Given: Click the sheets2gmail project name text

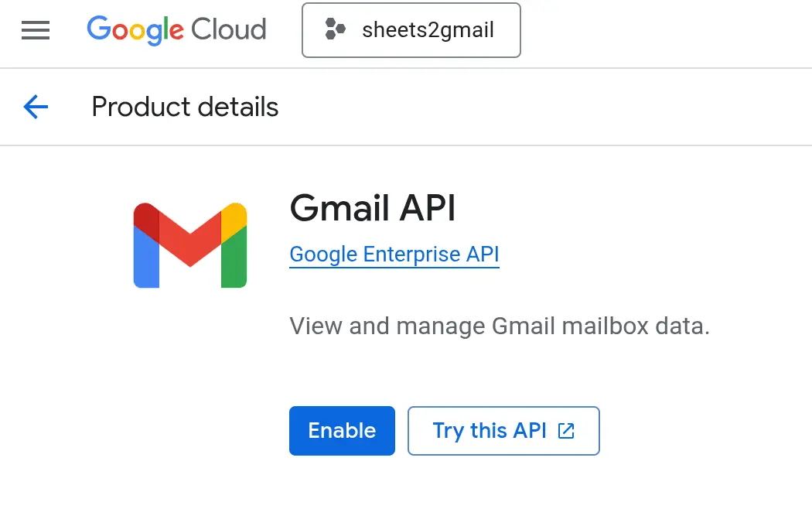Looking at the screenshot, I should pos(428,30).
